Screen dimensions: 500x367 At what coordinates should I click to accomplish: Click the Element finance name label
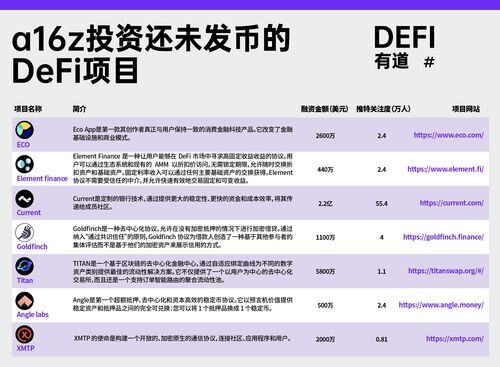[42, 179]
